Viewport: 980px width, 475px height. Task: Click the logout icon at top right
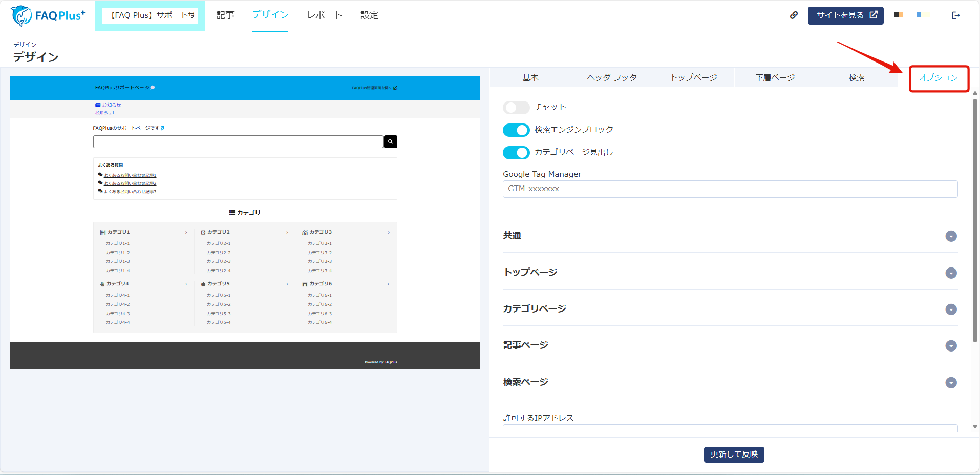(955, 15)
